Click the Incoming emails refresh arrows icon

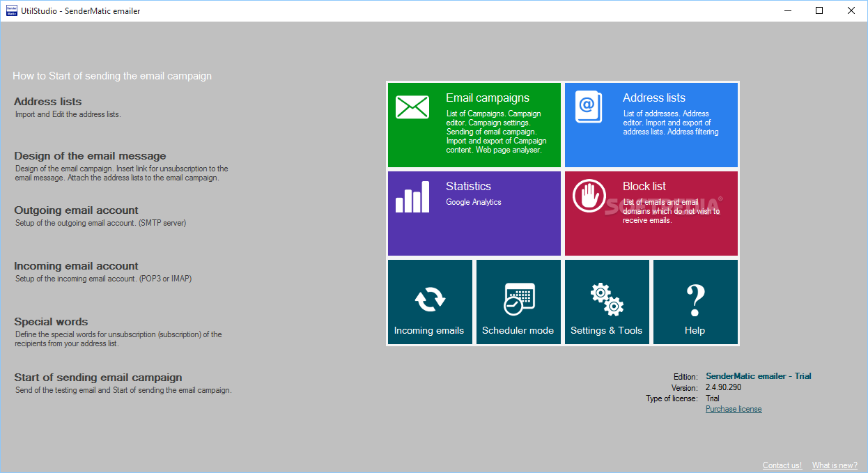tap(430, 300)
